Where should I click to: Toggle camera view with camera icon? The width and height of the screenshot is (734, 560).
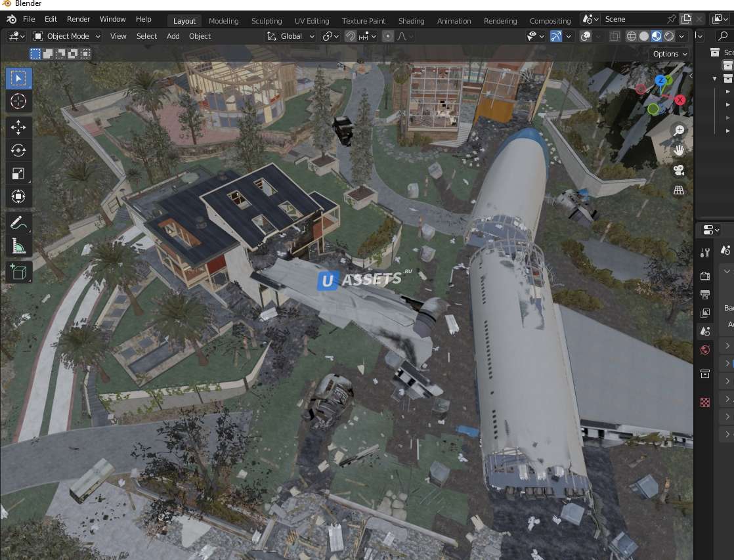[679, 171]
